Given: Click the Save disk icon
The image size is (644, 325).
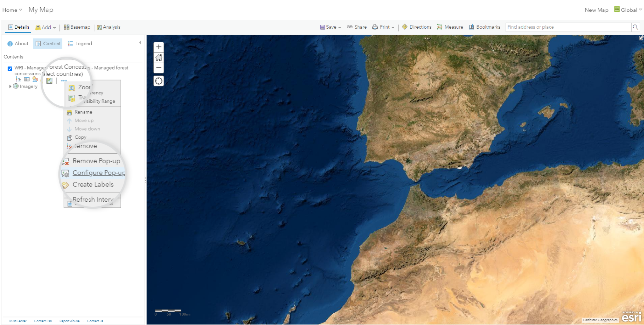Looking at the screenshot, I should [x=322, y=27].
